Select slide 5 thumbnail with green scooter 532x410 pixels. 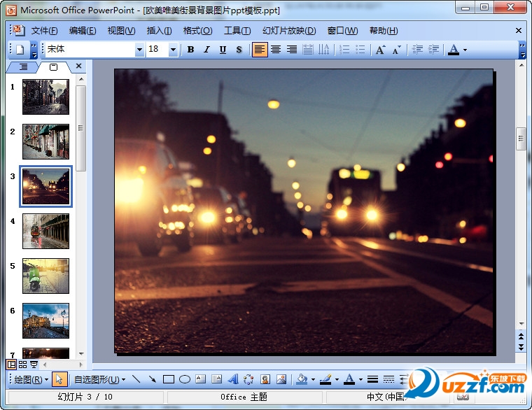[45, 276]
